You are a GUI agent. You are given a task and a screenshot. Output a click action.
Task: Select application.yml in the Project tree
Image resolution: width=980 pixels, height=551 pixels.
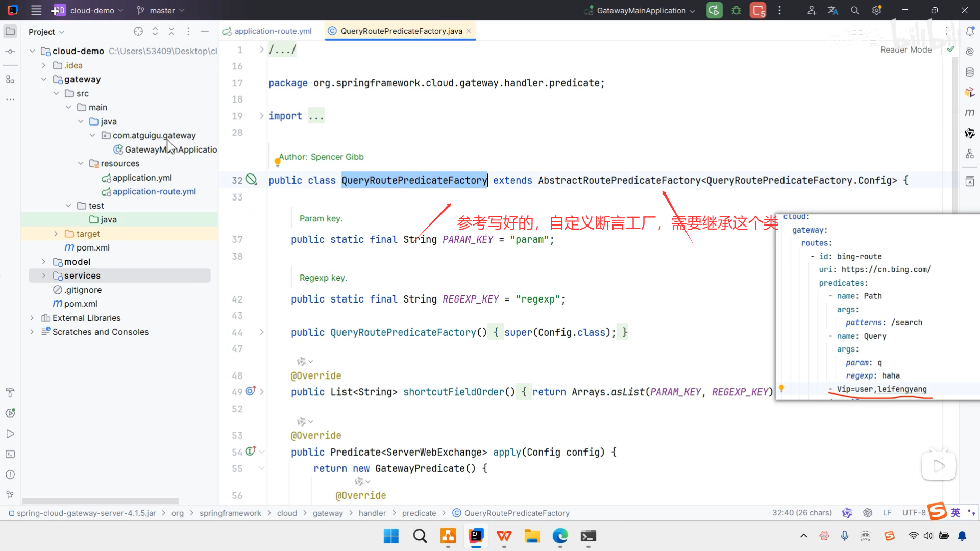tap(143, 178)
